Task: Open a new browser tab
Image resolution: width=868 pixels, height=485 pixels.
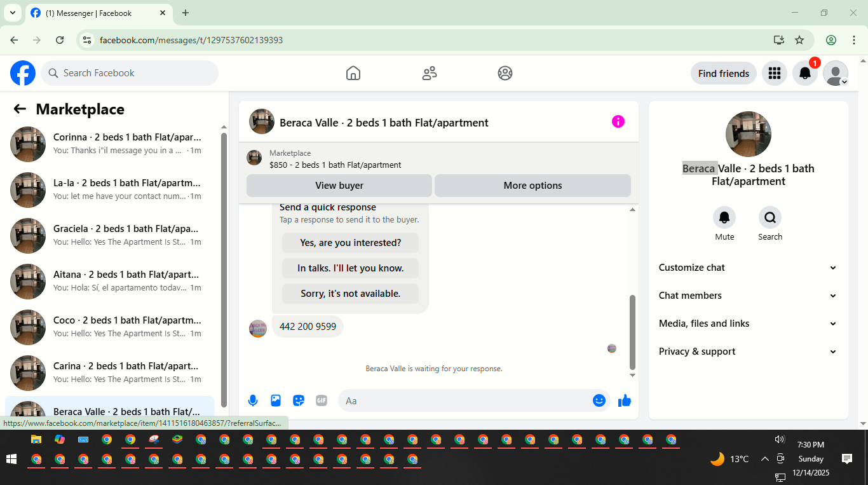Action: (x=186, y=13)
